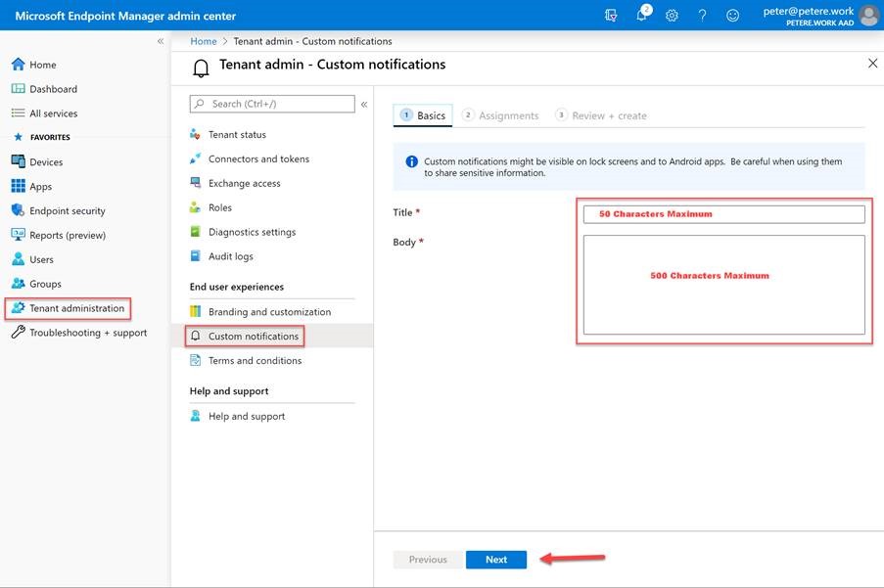
Task: Open Tenant administration in sidebar
Action: pos(76,308)
